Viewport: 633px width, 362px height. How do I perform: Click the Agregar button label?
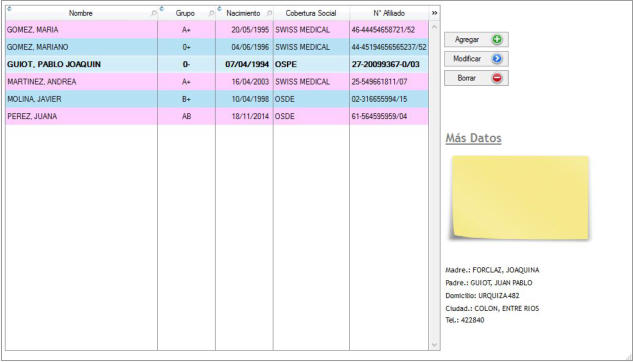click(467, 40)
